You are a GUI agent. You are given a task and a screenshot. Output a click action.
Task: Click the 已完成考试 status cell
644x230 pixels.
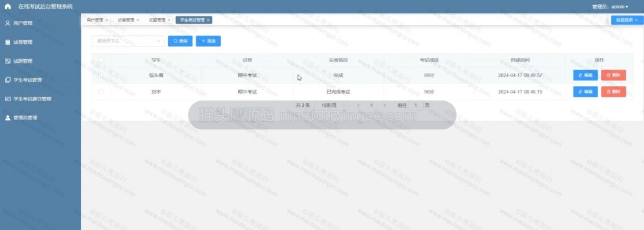(338, 92)
